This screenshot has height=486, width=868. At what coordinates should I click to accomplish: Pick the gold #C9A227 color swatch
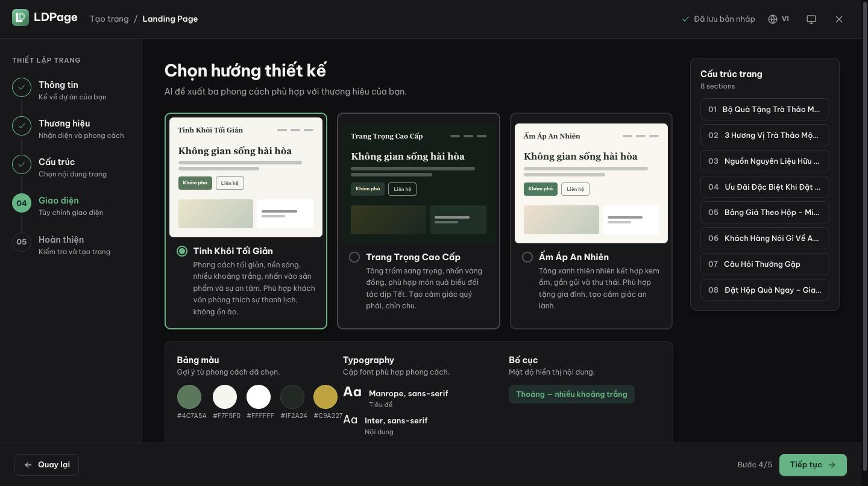(325, 397)
